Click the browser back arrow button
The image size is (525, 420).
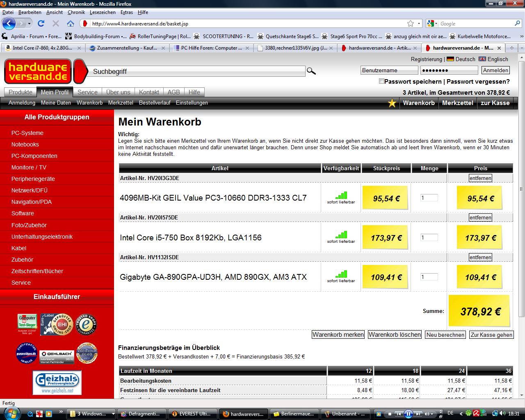9,23
